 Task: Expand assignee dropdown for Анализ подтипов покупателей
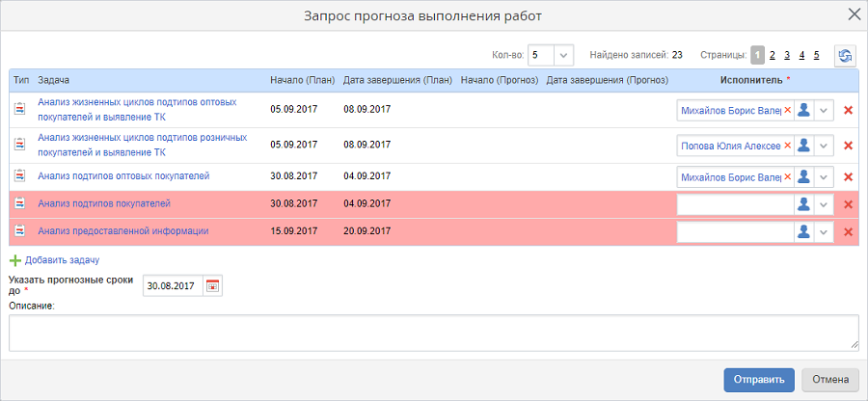[x=824, y=204]
